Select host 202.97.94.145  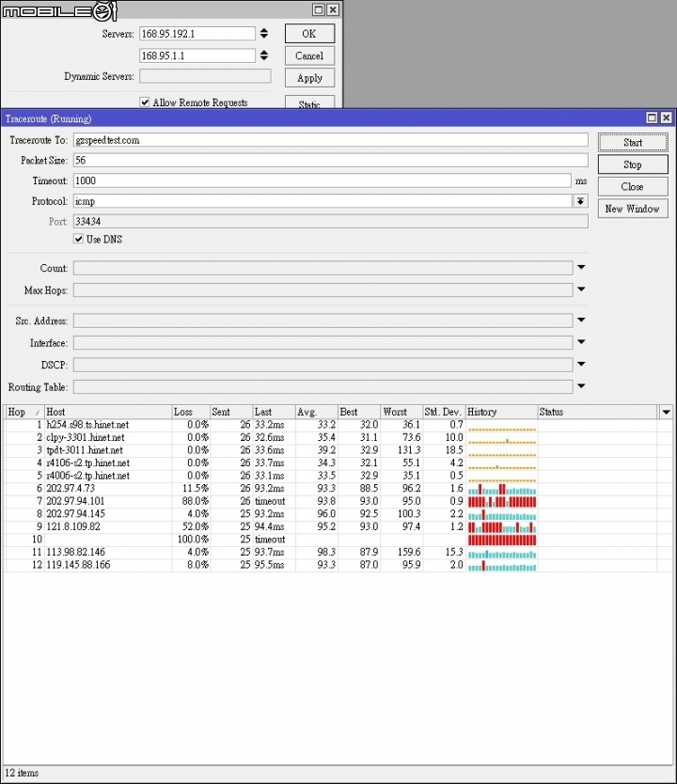pyautogui.click(x=75, y=514)
